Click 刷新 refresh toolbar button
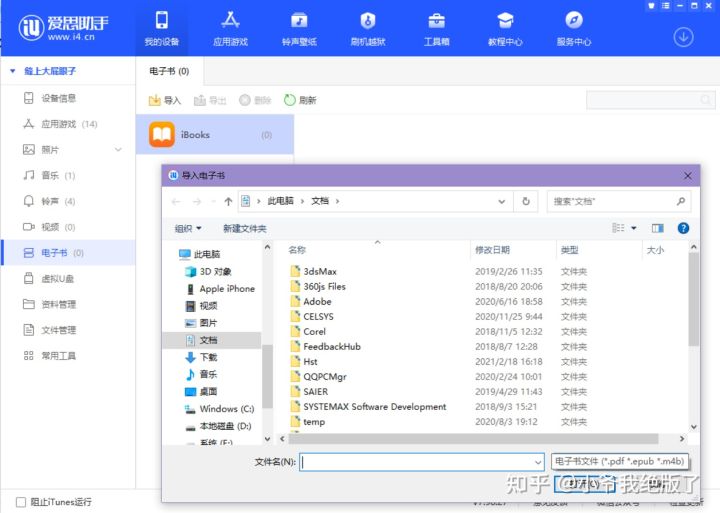The width and height of the screenshot is (720, 513). (x=300, y=100)
